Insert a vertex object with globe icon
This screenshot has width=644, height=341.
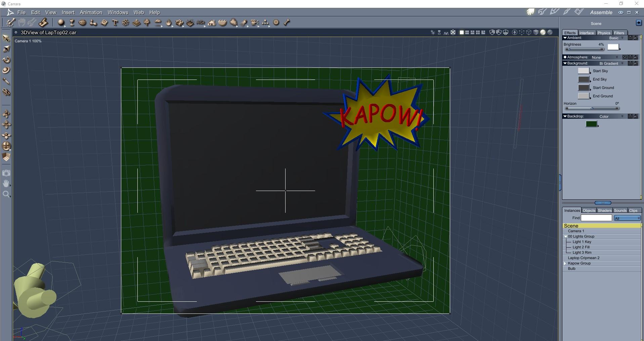pos(82,22)
